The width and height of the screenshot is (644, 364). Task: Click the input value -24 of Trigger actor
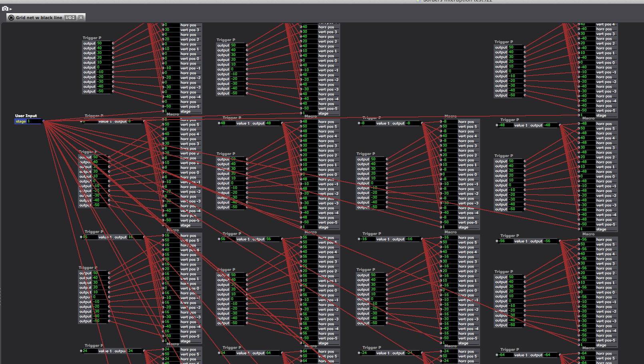point(367,353)
